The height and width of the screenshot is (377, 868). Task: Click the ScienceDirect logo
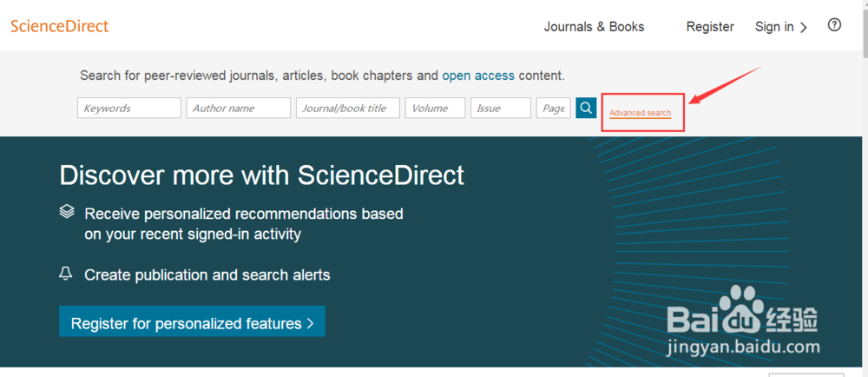pyautogui.click(x=60, y=26)
